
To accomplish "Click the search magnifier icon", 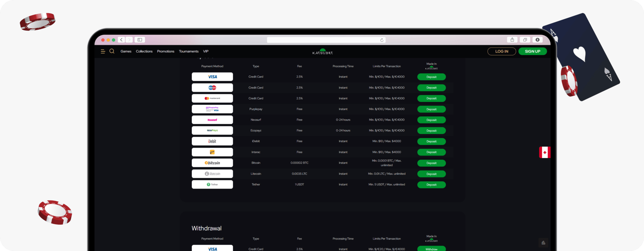I will pyautogui.click(x=112, y=51).
